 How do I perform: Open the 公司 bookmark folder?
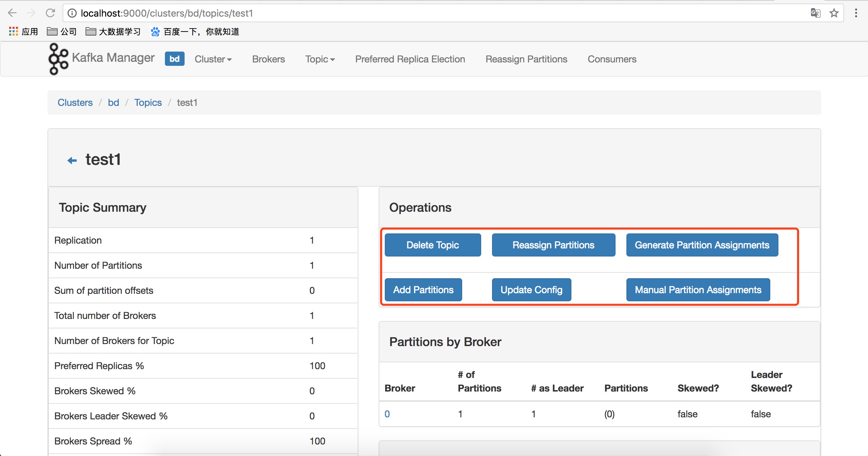[62, 32]
